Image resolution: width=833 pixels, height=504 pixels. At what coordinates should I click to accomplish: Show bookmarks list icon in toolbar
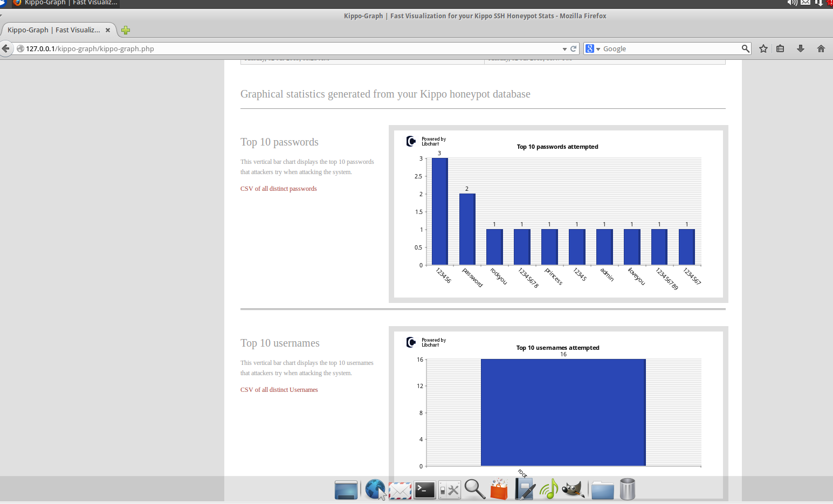pos(780,49)
